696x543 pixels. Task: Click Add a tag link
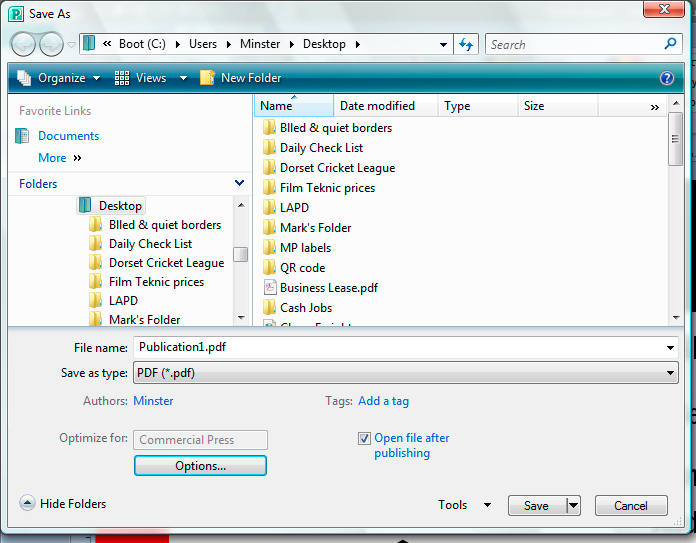pos(383,401)
